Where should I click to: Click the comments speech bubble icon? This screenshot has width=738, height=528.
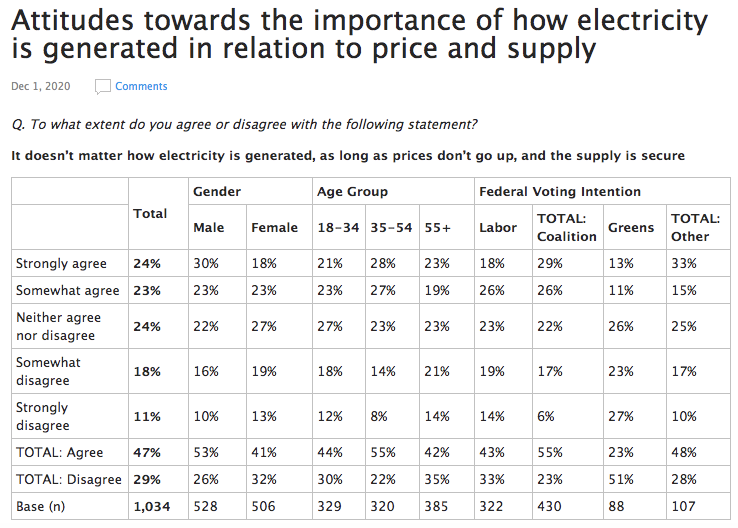point(103,87)
